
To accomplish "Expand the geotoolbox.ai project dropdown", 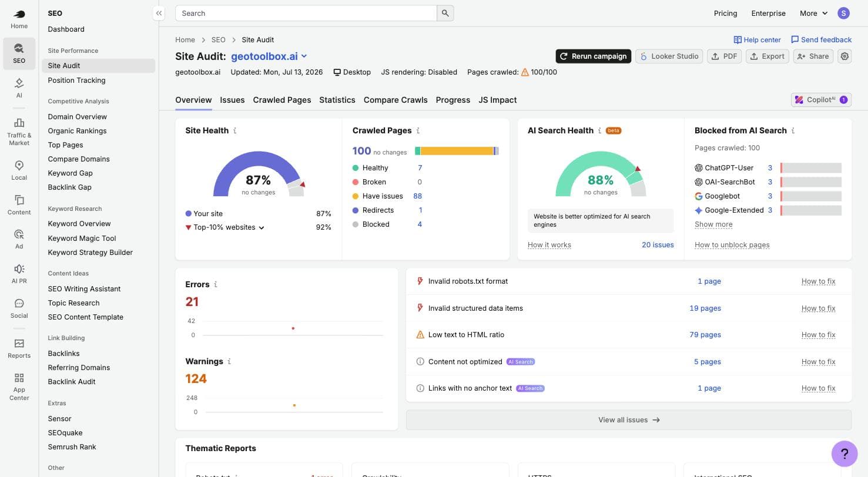I will tap(269, 56).
